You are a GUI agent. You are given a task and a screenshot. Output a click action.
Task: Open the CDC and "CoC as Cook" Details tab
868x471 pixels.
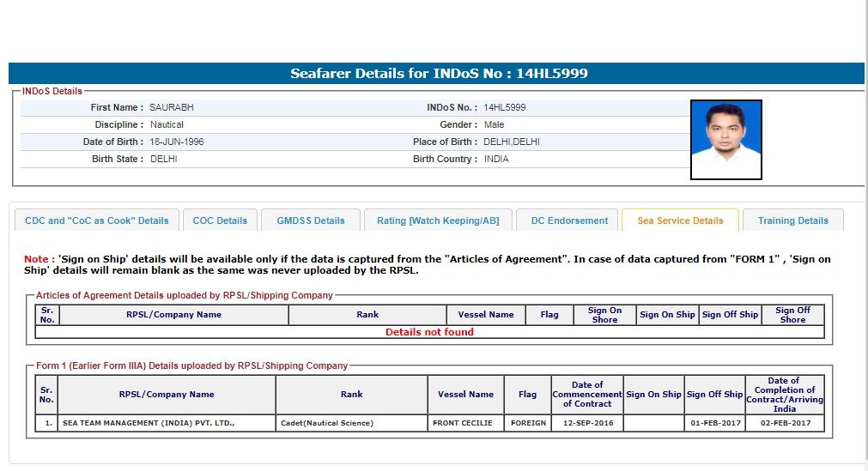[x=97, y=220]
